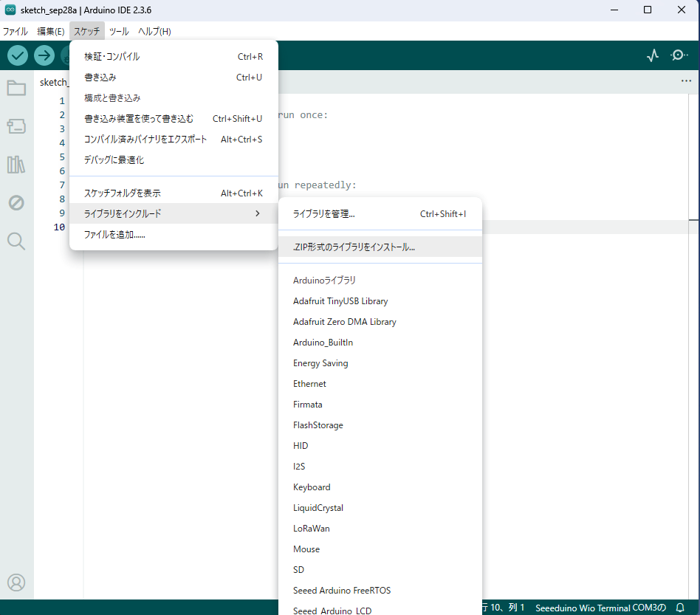Screen dimensions: 700x615
Task: Open the Serial Plotter icon
Action: pyautogui.click(x=653, y=55)
